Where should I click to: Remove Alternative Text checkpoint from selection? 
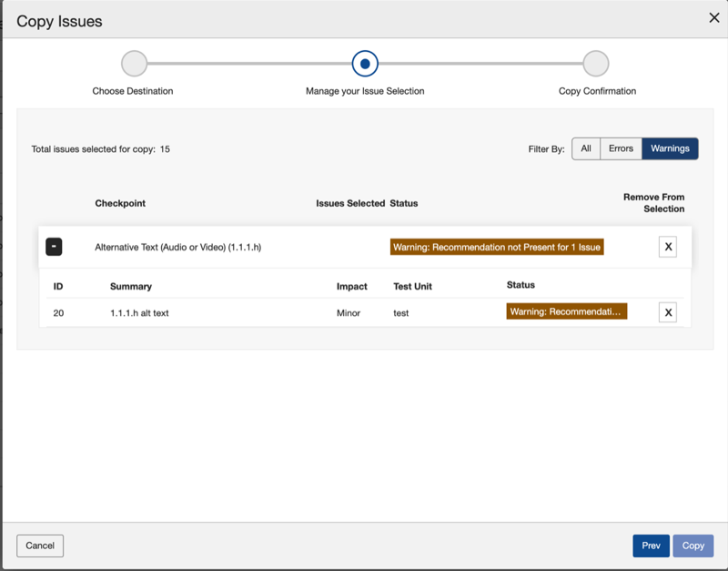coord(667,247)
